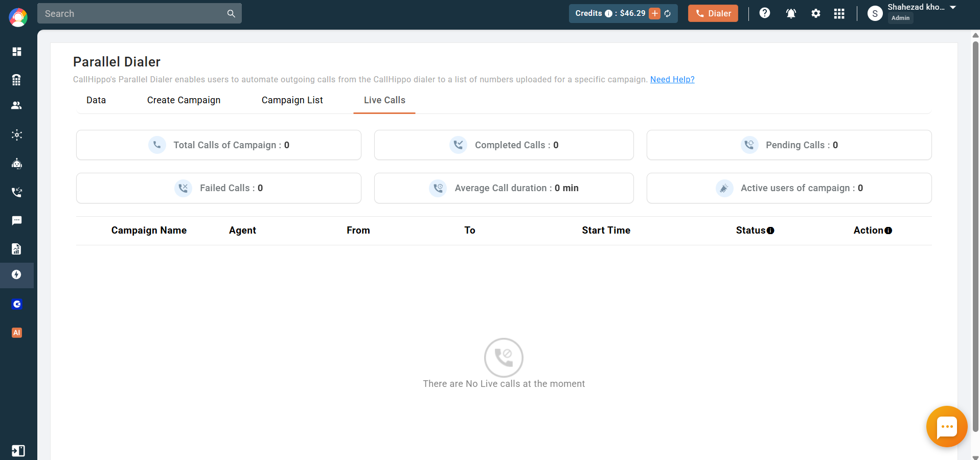Click the Shahezad kho... username
Image resolution: width=980 pixels, height=460 pixels.
coord(916,7)
